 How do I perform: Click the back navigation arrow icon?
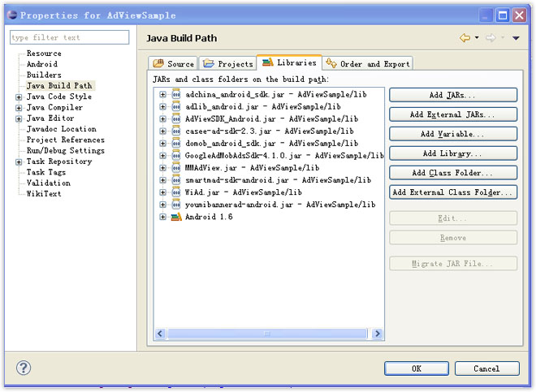[x=465, y=38]
